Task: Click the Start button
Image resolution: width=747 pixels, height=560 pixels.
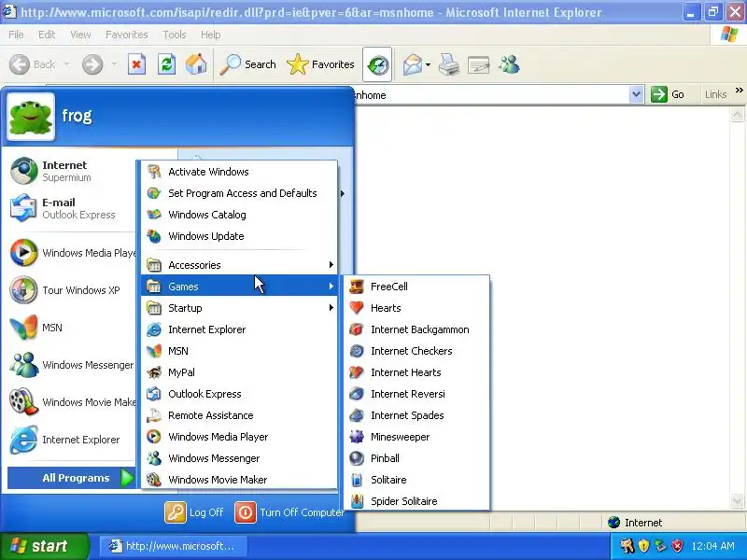Action: (45, 546)
